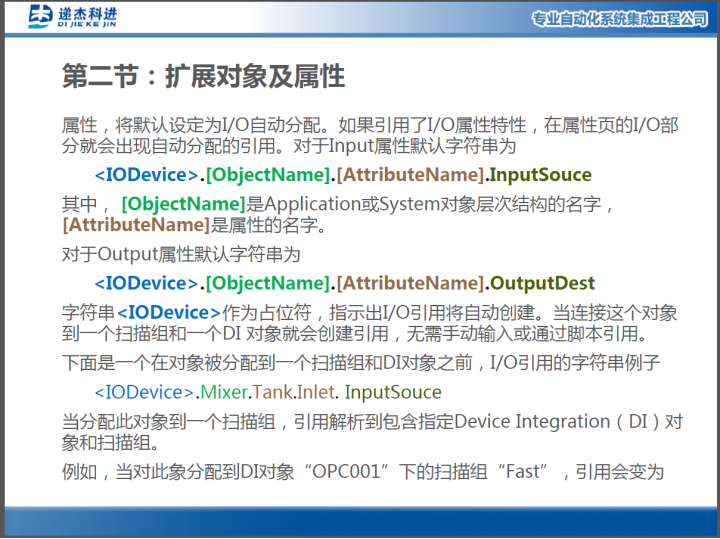720x539 pixels.
Task: Click the bold OutputDest text
Action: pyautogui.click(x=542, y=283)
